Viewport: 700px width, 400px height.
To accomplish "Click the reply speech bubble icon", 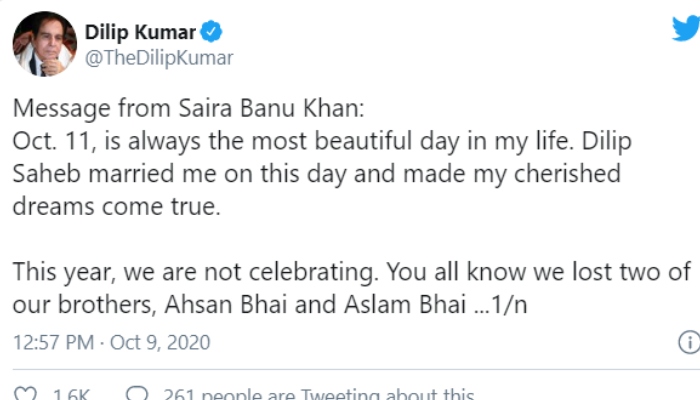I will [x=137, y=394].
